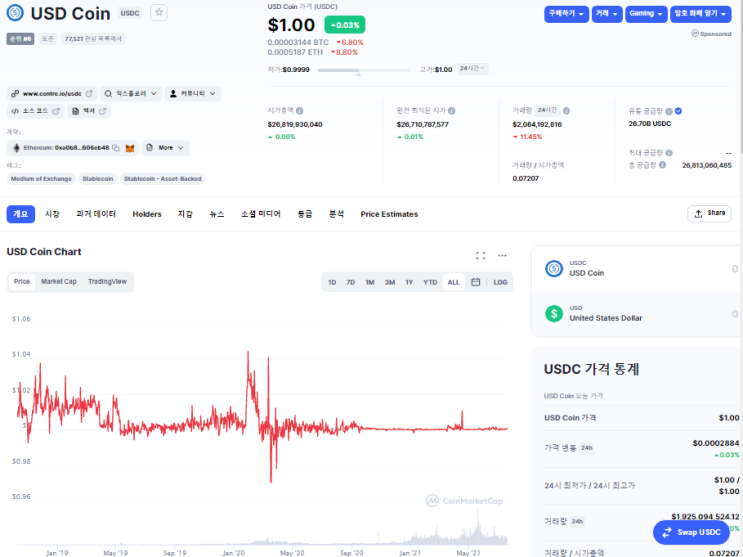Show total supply info icon
Screen dimensions: 743x557
662,164
